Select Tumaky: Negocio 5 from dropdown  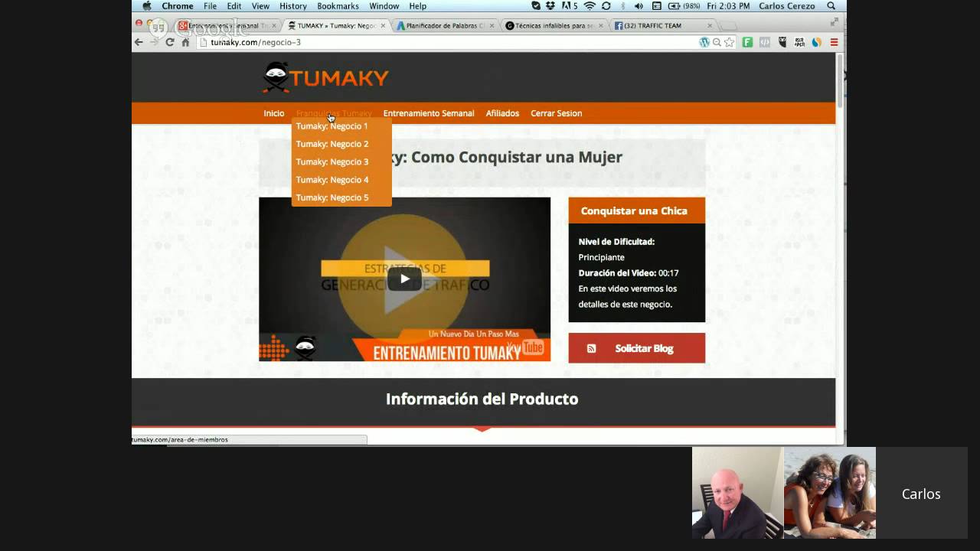[x=332, y=197]
